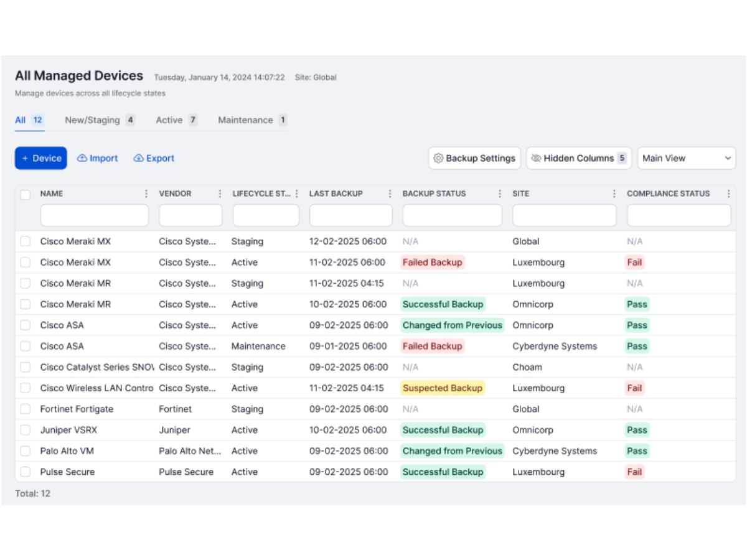Focus the NAME filter field
The height and width of the screenshot is (560, 747).
point(95,215)
